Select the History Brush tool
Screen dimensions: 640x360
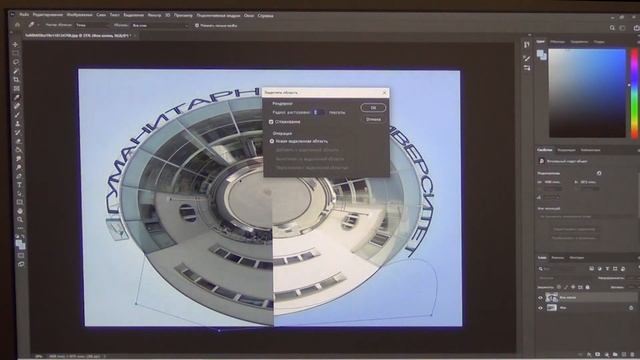pyautogui.click(x=18, y=132)
